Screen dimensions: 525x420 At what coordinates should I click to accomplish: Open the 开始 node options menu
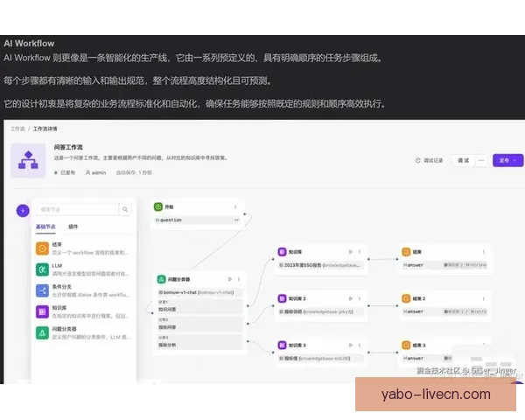(x=235, y=207)
